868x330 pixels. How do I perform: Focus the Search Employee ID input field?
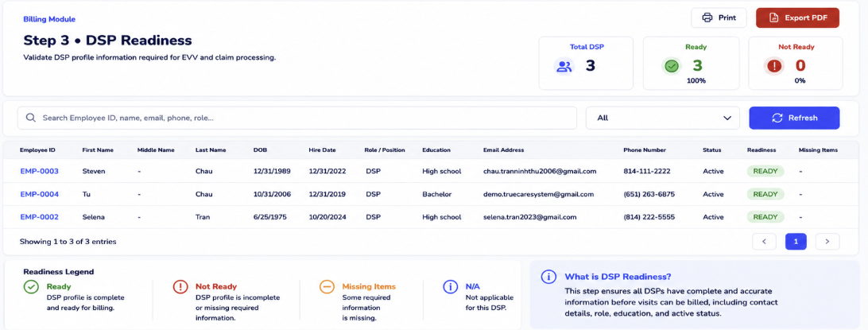[x=297, y=118]
